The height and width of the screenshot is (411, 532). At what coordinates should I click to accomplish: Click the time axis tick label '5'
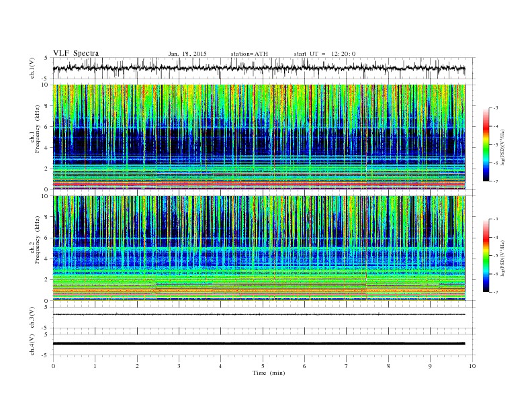coord(263,366)
